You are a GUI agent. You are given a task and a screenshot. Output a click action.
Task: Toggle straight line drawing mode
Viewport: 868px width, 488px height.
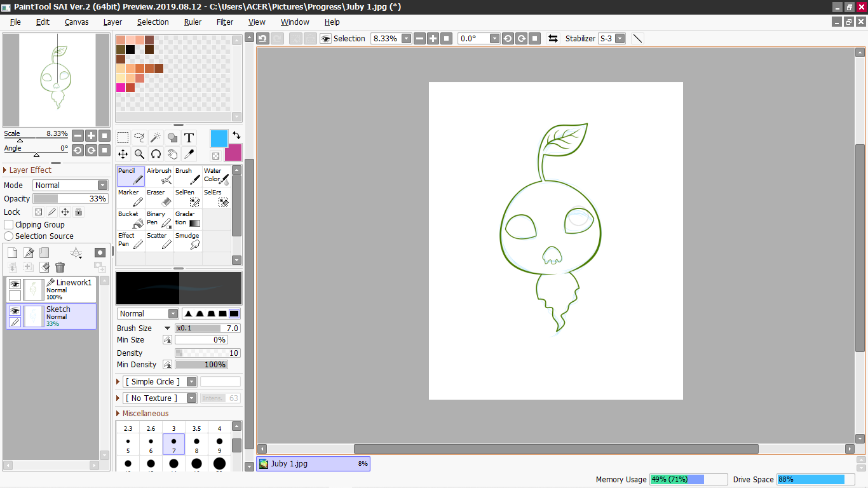637,38
